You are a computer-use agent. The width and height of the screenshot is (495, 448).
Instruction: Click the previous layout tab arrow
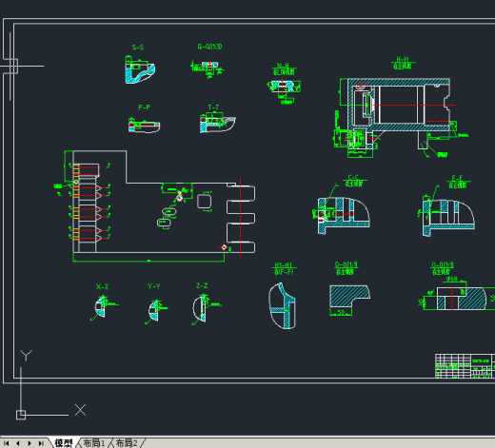click(x=18, y=443)
